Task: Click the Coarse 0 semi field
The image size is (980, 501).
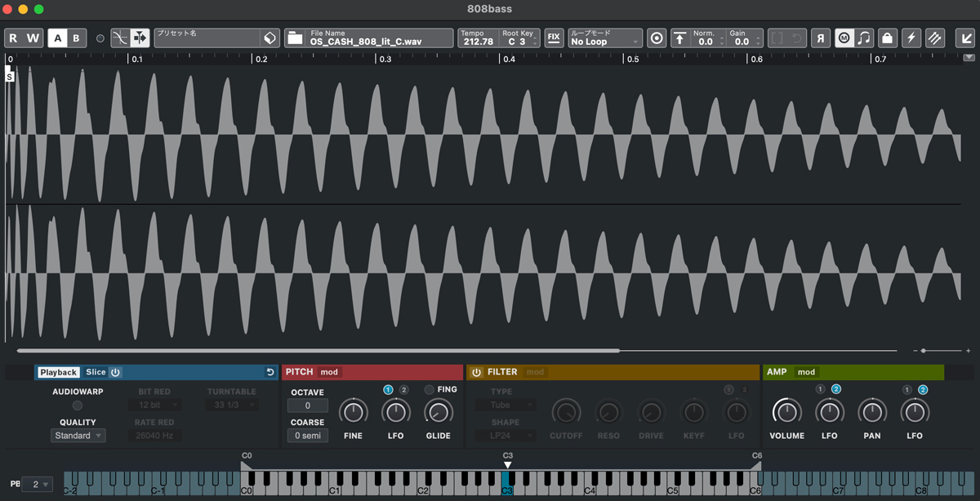Action: (308, 436)
